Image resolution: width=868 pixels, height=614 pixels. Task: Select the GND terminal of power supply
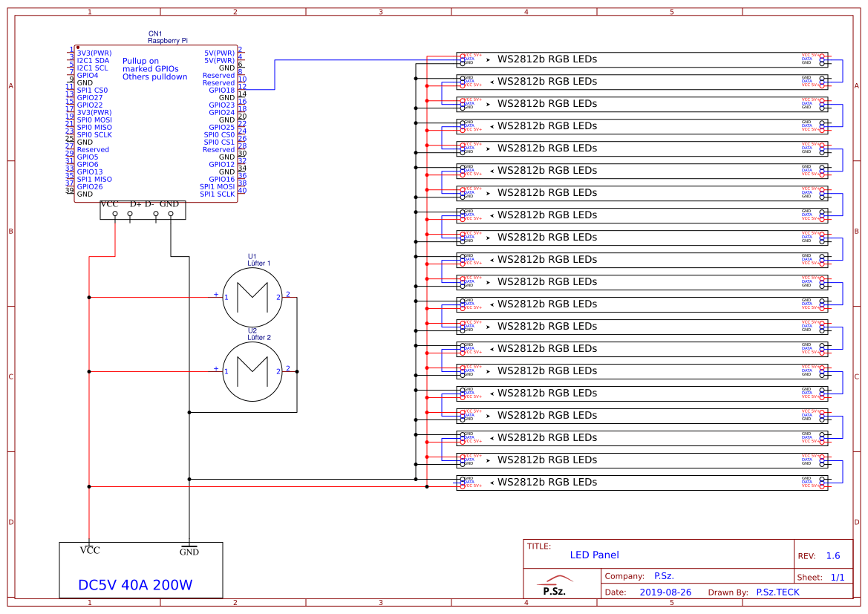pyautogui.click(x=189, y=552)
